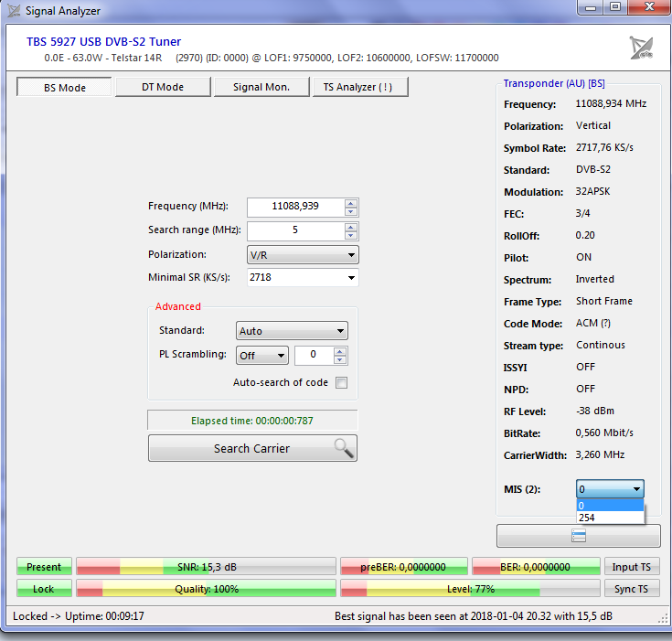Image resolution: width=672 pixels, height=641 pixels.
Task: Click the magnifier icon on Search Carrier
Action: pyautogui.click(x=343, y=448)
